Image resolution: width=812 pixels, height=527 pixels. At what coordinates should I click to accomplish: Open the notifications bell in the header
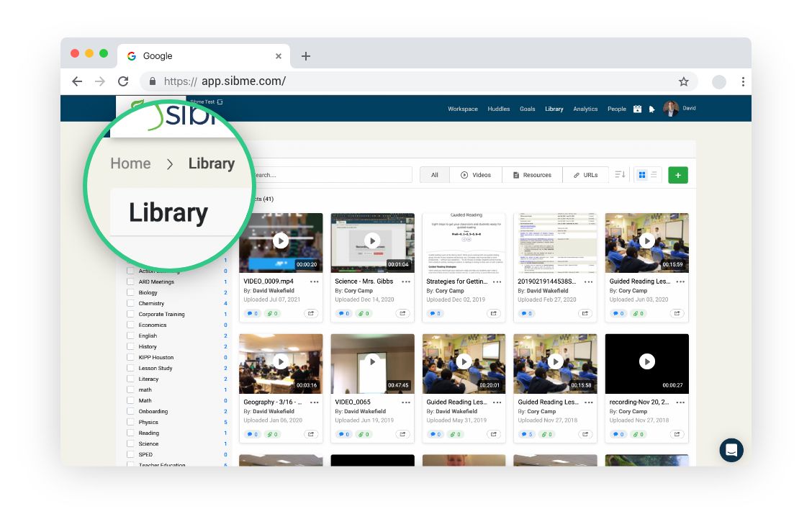pyautogui.click(x=652, y=109)
